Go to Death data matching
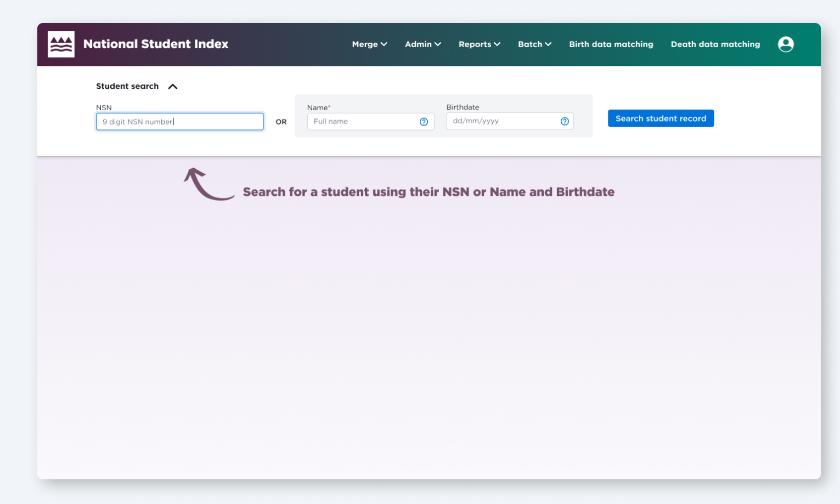Image resolution: width=840 pixels, height=504 pixels. click(715, 44)
